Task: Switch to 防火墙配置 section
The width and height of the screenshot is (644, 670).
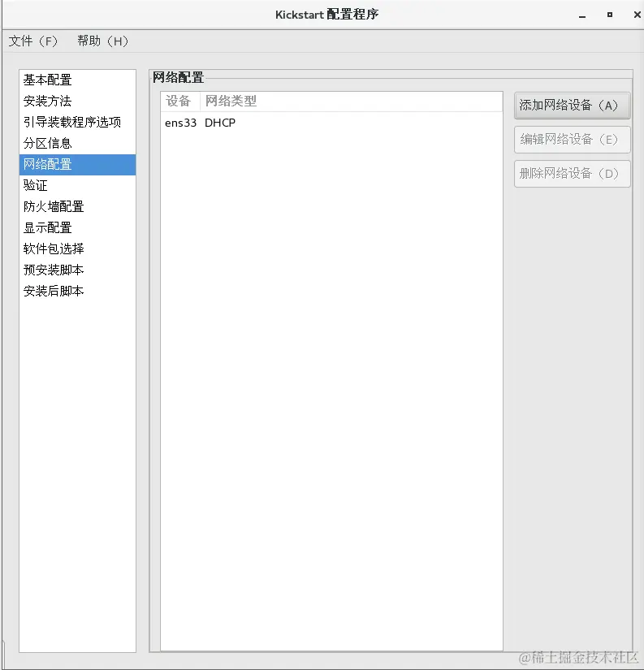Action: pyautogui.click(x=77, y=207)
